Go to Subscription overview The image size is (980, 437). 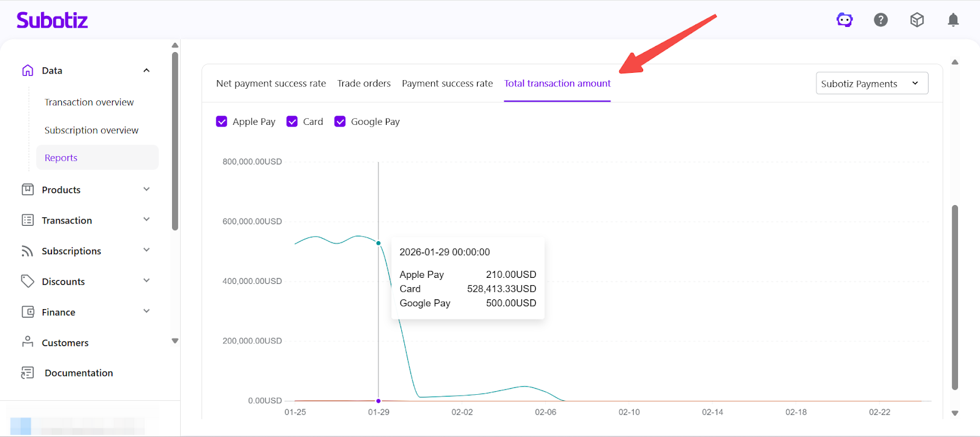point(91,130)
